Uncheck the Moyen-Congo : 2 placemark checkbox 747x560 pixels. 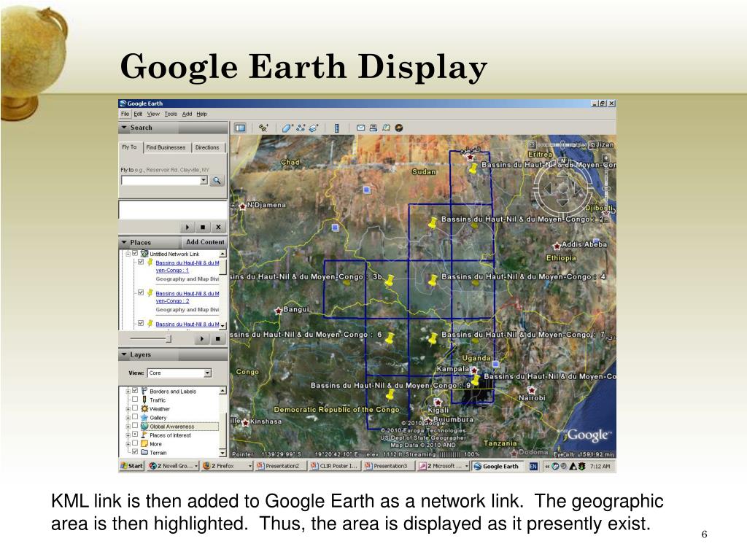141,292
